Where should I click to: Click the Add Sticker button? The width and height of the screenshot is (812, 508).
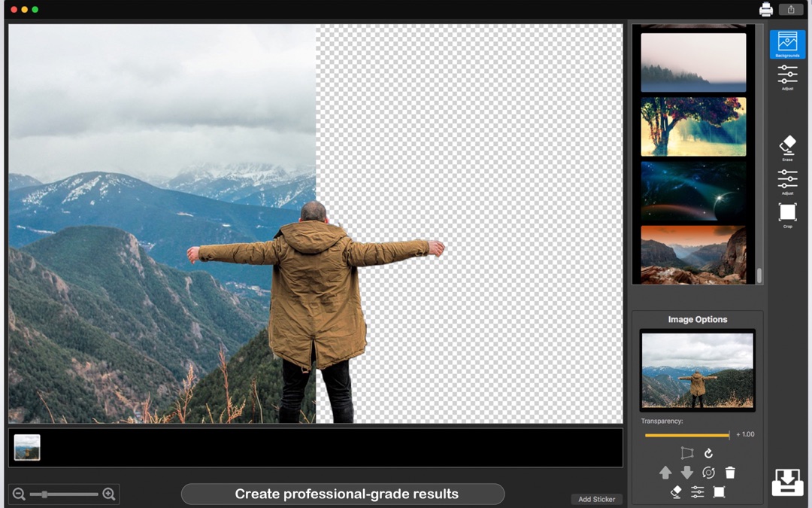[x=596, y=499]
